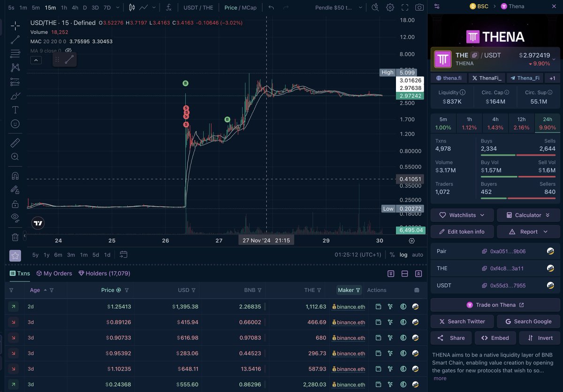Viewport: 563px width, 392px height.
Task: Collapse transactions panel downward icon
Action: coord(391,273)
